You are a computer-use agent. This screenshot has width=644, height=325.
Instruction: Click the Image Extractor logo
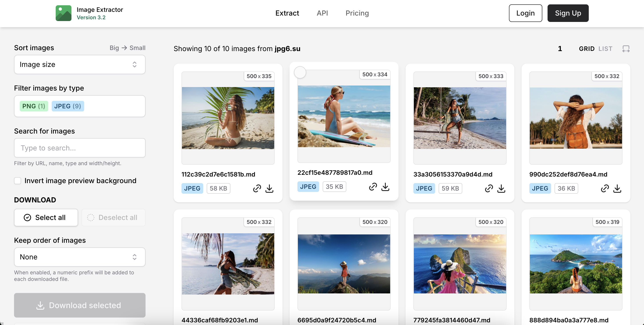pyautogui.click(x=64, y=13)
